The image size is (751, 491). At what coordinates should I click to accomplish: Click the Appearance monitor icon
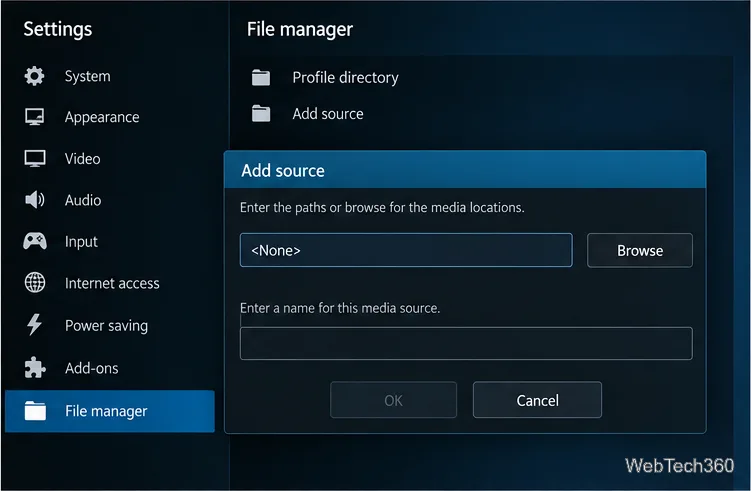tap(34, 117)
